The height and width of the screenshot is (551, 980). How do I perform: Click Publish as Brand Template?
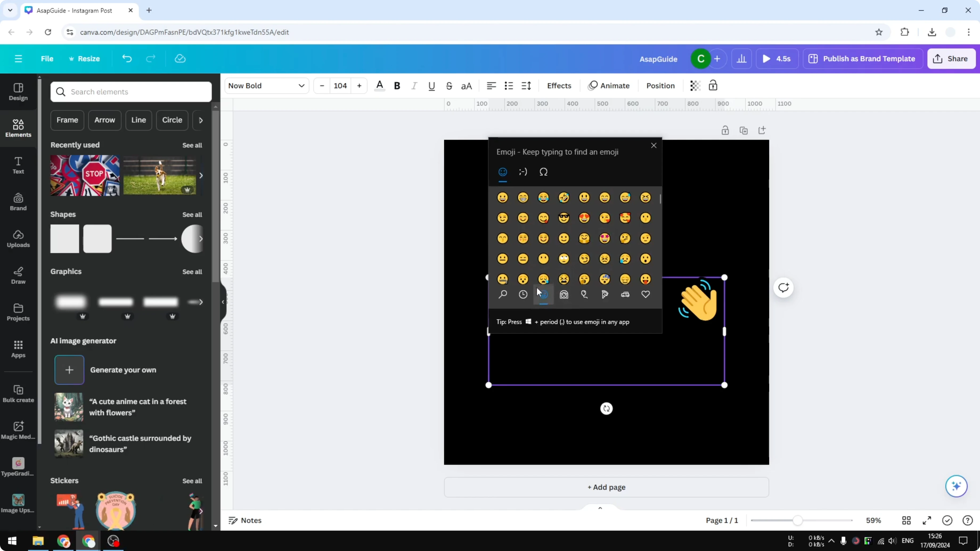click(x=863, y=59)
